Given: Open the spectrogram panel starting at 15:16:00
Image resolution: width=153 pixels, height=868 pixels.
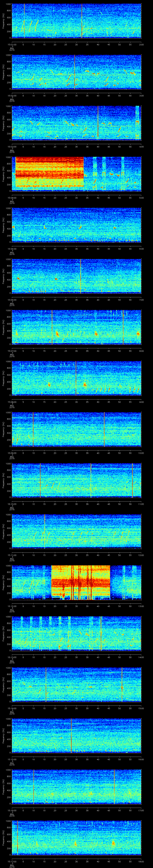Looking at the screenshot, I should pyautogui.click(x=77, y=786).
